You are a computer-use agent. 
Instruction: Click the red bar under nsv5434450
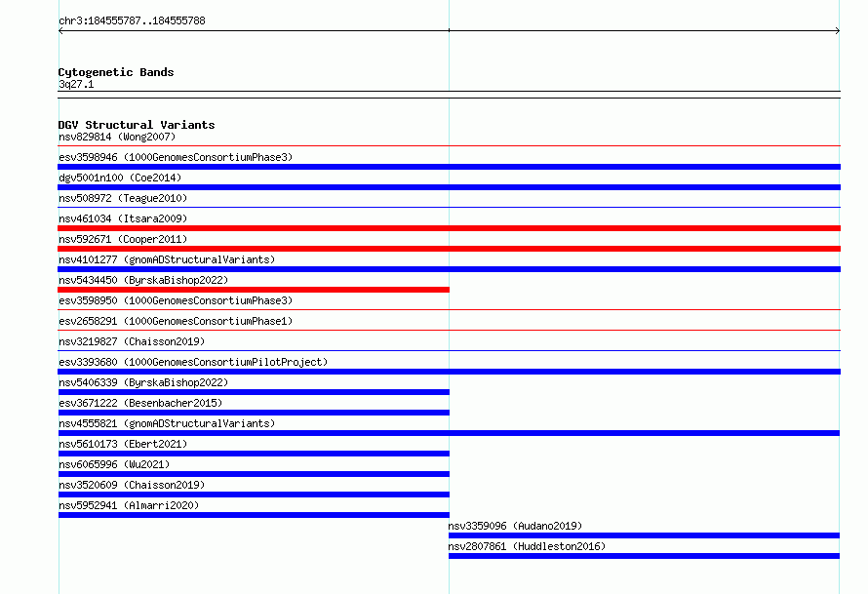[x=255, y=290]
